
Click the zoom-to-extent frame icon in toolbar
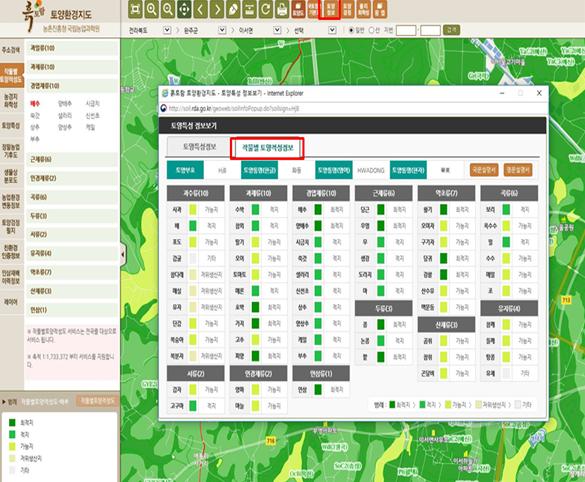point(135,9)
